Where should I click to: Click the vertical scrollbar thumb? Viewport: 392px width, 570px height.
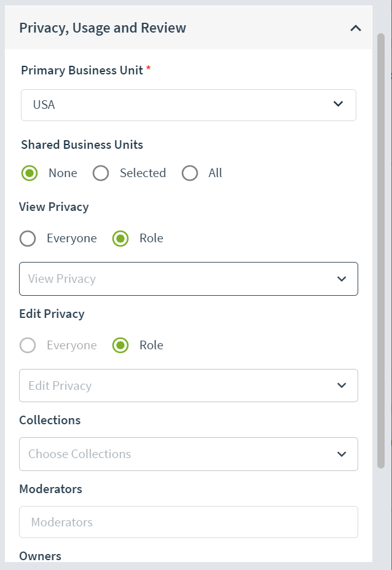381,251
